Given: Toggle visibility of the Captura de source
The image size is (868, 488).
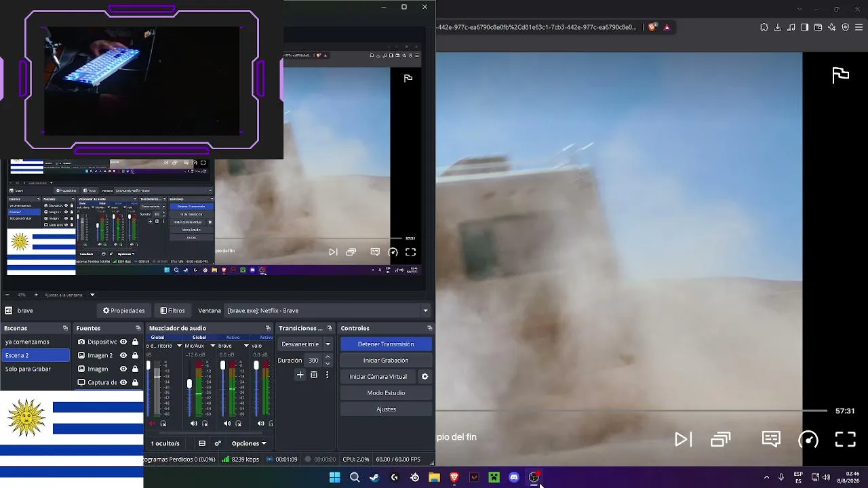Looking at the screenshot, I should tap(123, 382).
